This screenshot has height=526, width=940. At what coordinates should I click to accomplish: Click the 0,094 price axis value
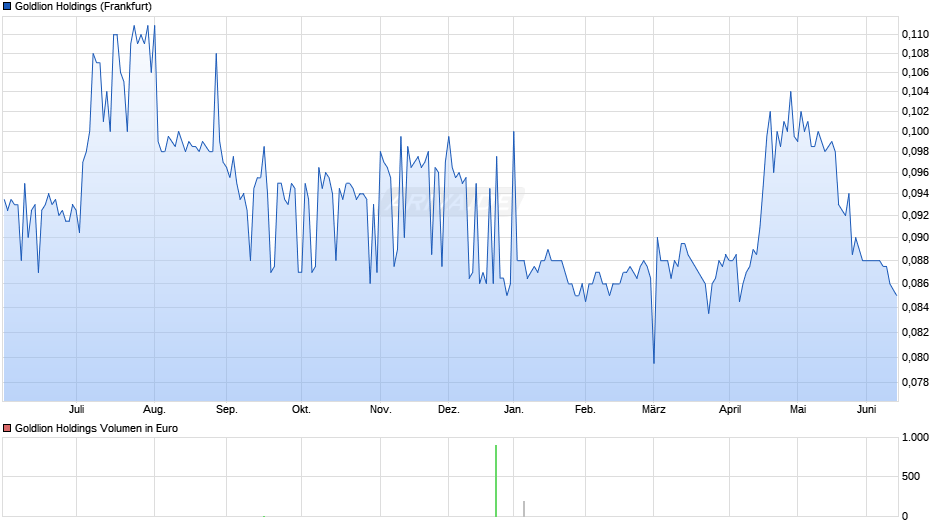tap(915, 194)
